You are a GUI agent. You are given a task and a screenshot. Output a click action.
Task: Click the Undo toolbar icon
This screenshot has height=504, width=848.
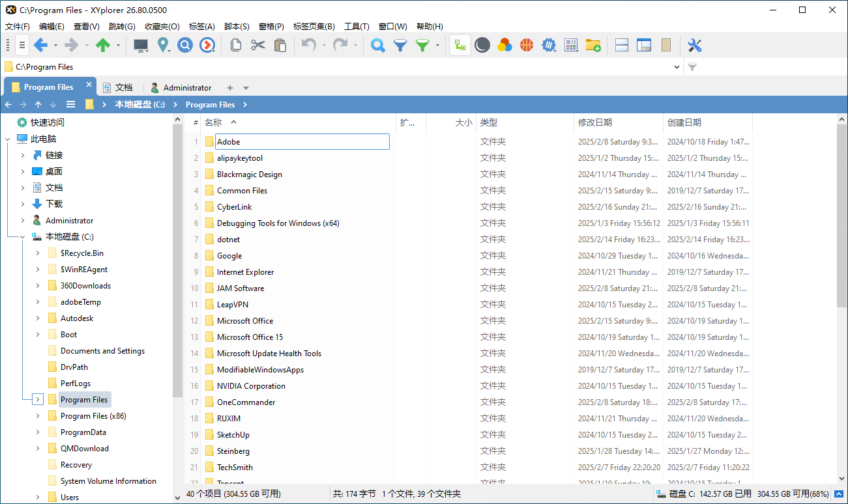pyautogui.click(x=308, y=45)
